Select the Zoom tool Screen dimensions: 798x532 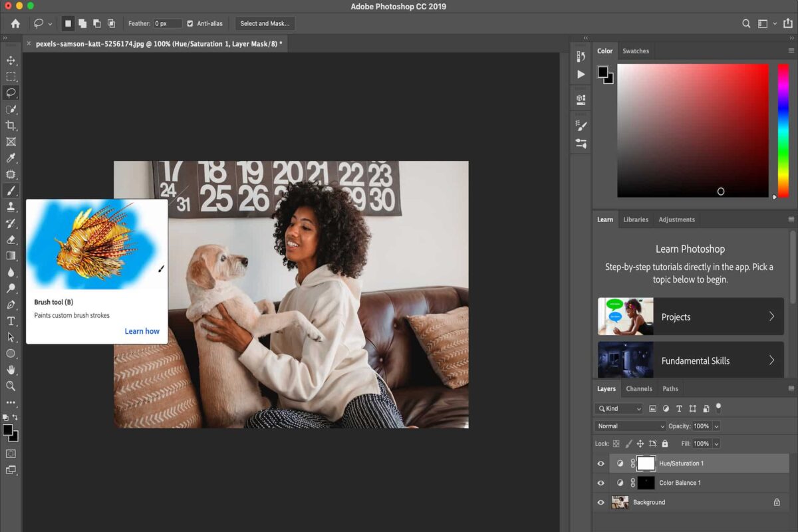(x=11, y=386)
